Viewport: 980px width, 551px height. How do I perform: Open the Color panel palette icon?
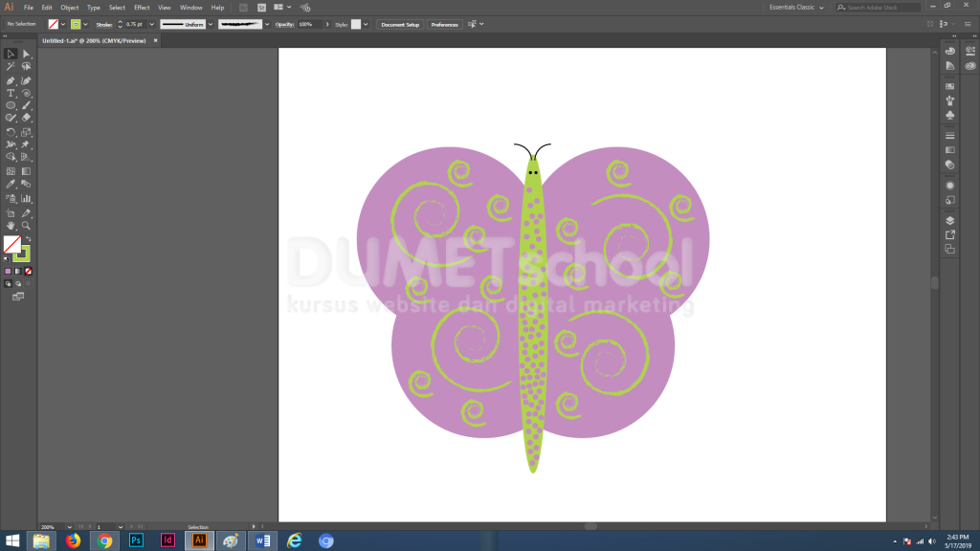pyautogui.click(x=950, y=52)
